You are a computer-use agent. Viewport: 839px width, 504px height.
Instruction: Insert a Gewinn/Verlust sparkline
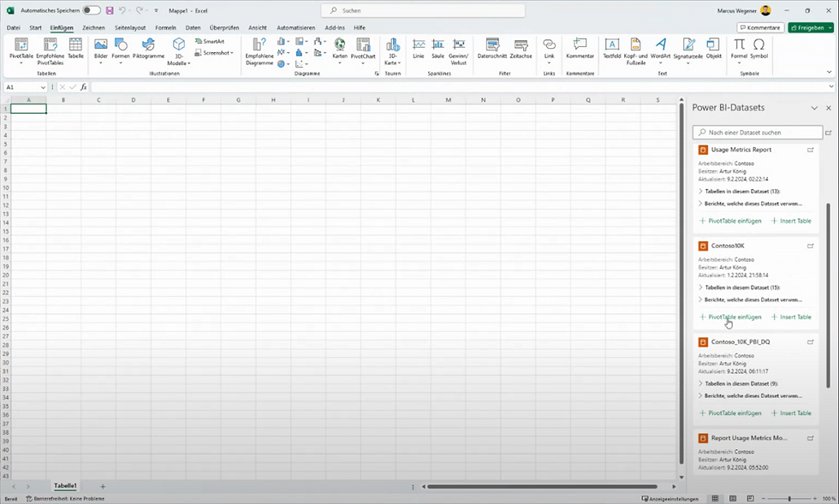click(x=458, y=51)
